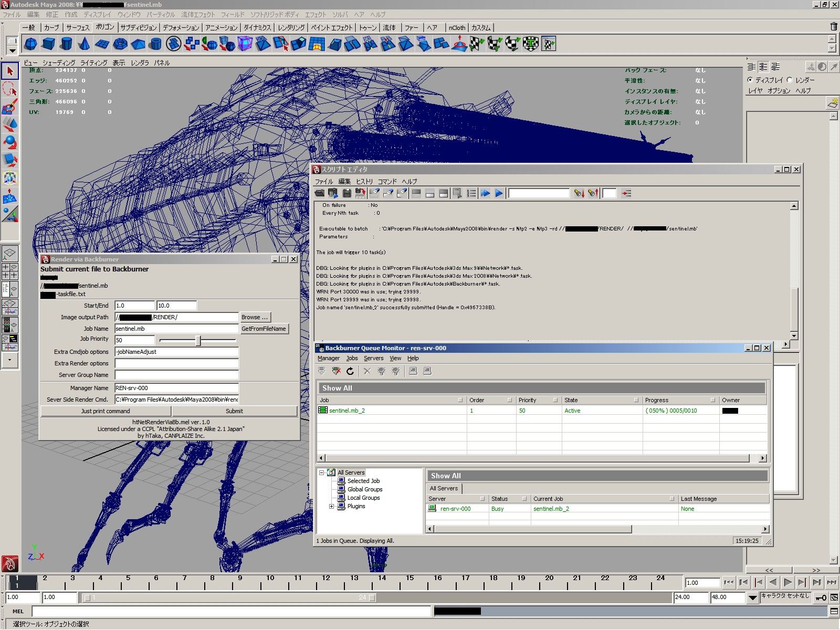Toggle the Job column header box
The width and height of the screenshot is (840, 630).
[x=460, y=400]
